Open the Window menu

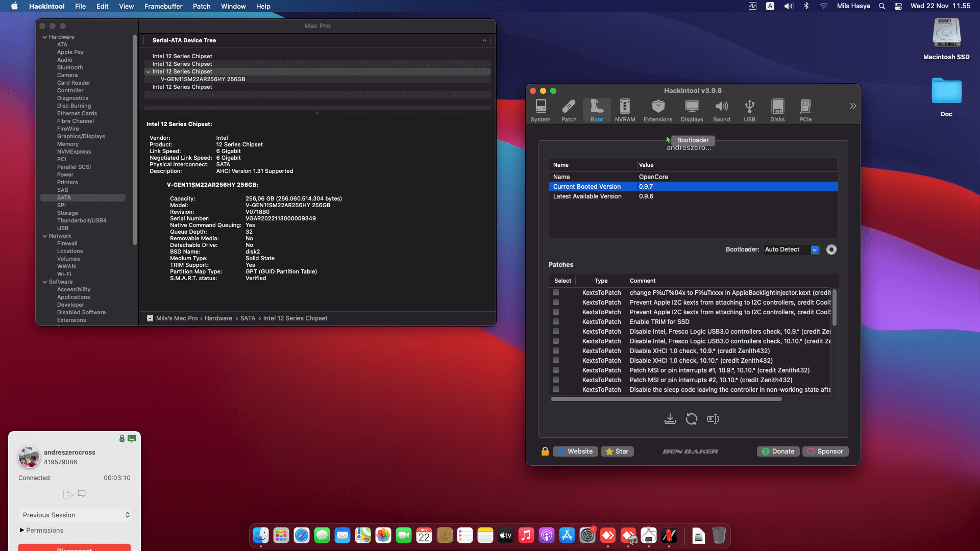233,6
